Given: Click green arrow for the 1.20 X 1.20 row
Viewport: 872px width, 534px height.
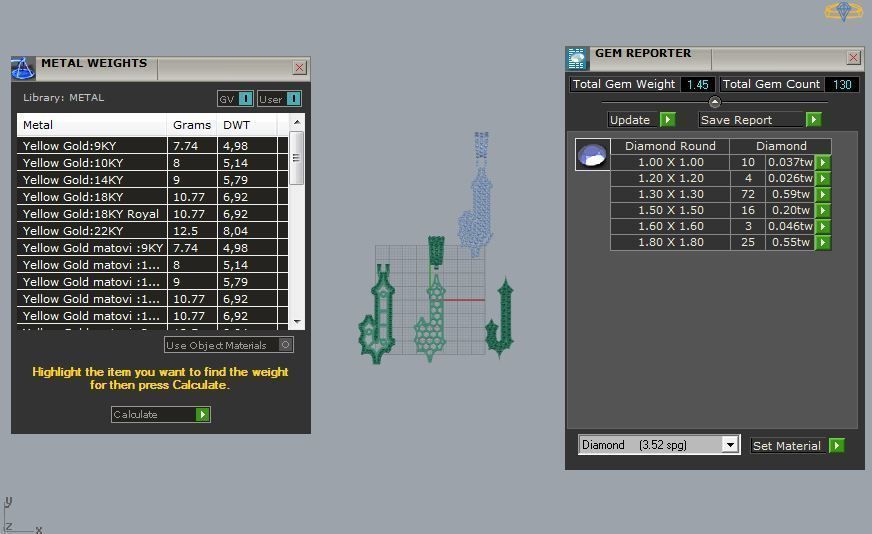Looking at the screenshot, I should pyautogui.click(x=823, y=179).
